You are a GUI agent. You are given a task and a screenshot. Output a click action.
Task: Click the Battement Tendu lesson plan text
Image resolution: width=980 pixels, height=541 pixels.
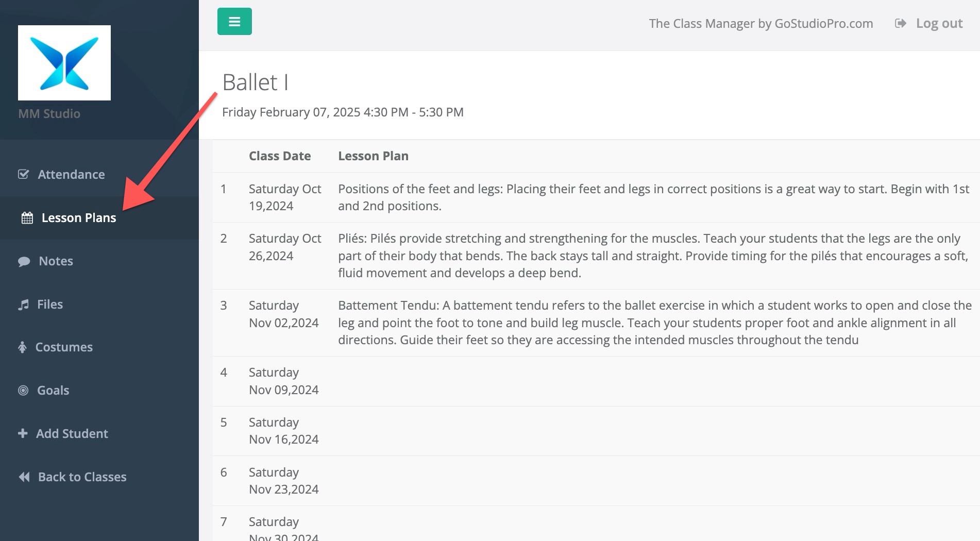point(655,323)
